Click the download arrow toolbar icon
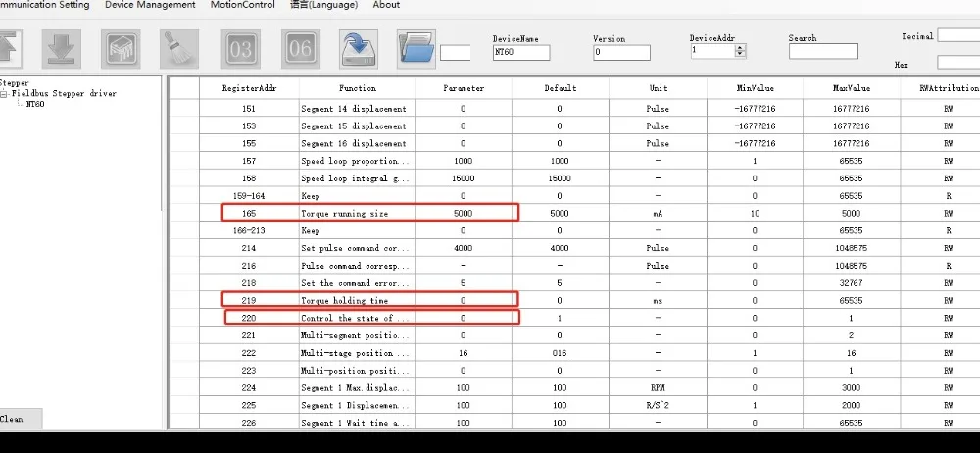This screenshot has width=980, height=453. (x=61, y=49)
